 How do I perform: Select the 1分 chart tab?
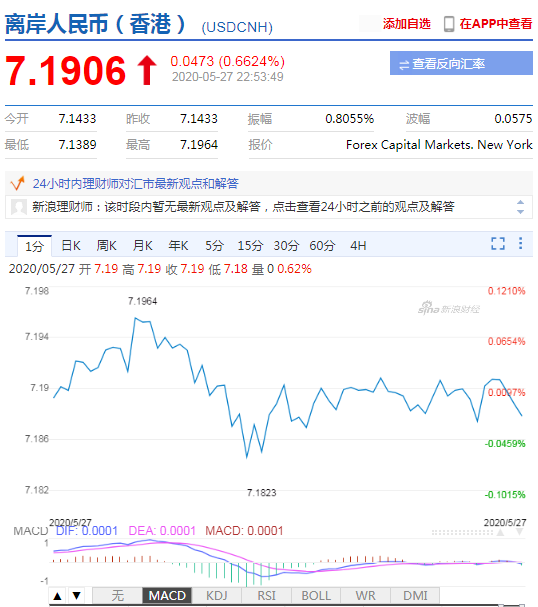pyautogui.click(x=34, y=246)
